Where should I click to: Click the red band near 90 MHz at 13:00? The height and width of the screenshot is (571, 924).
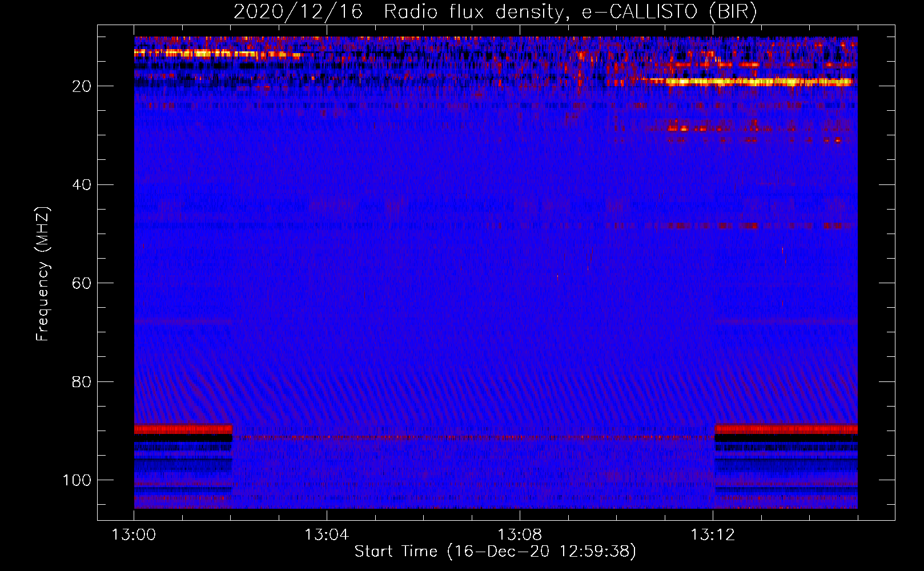183,429
